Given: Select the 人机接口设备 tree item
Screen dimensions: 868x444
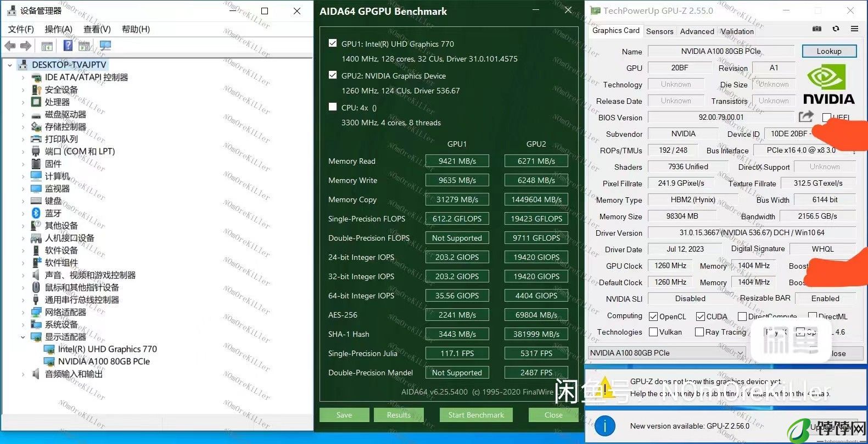Looking at the screenshot, I should [70, 238].
